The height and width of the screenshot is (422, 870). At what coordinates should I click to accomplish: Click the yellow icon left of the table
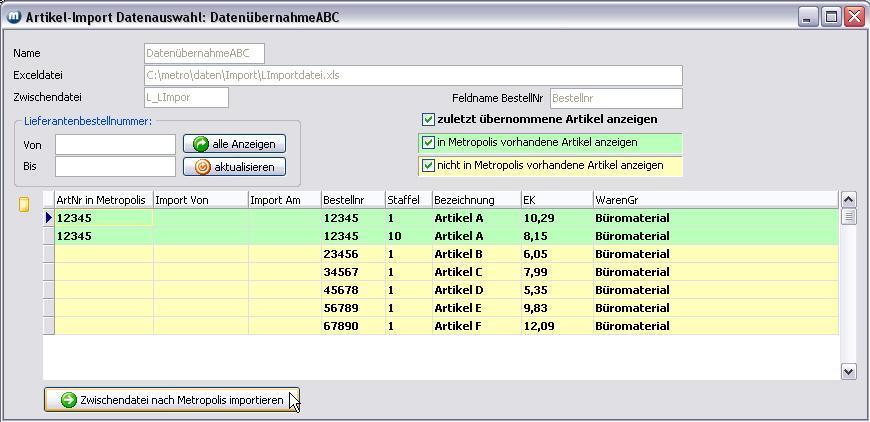25,204
